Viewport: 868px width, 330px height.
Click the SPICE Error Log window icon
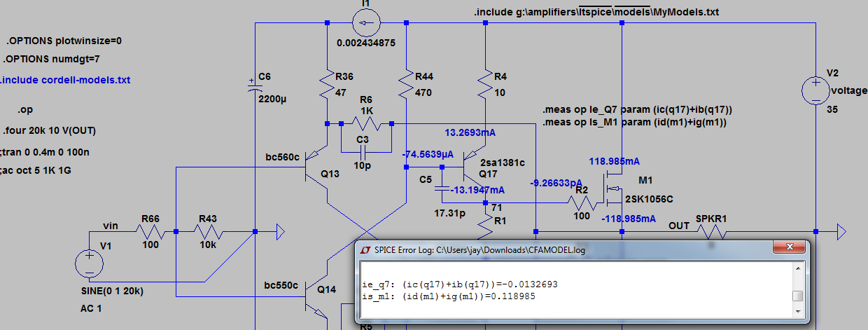coord(365,249)
